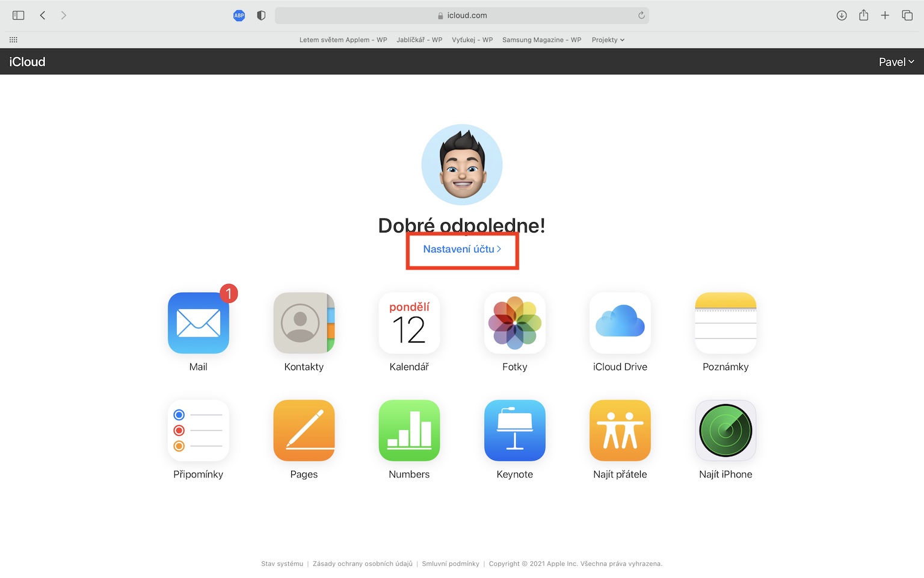Open the Kontakty app
Screen dimensions: 924x578
tap(304, 323)
